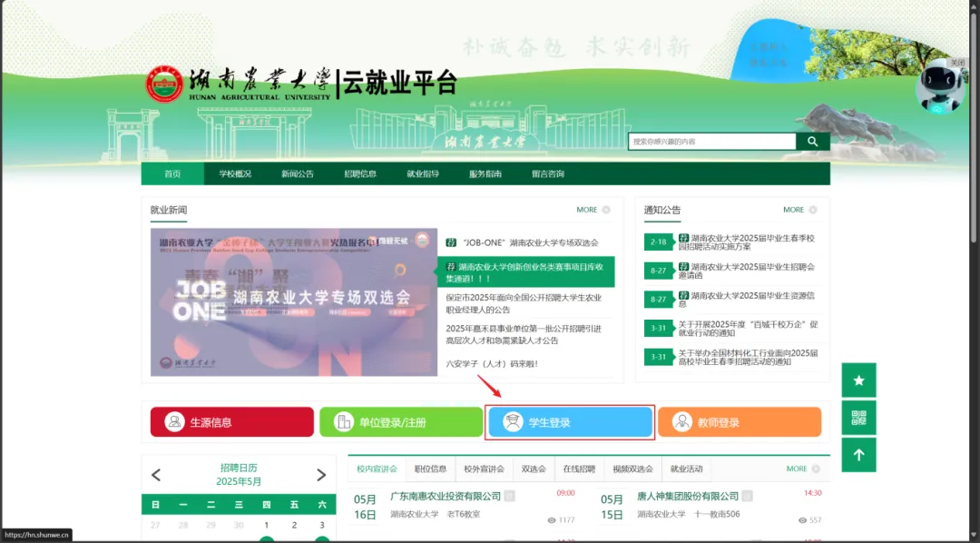Viewport: 980px width, 543px height.
Task: Open 招聘信息 navigation item
Action: [x=360, y=174]
